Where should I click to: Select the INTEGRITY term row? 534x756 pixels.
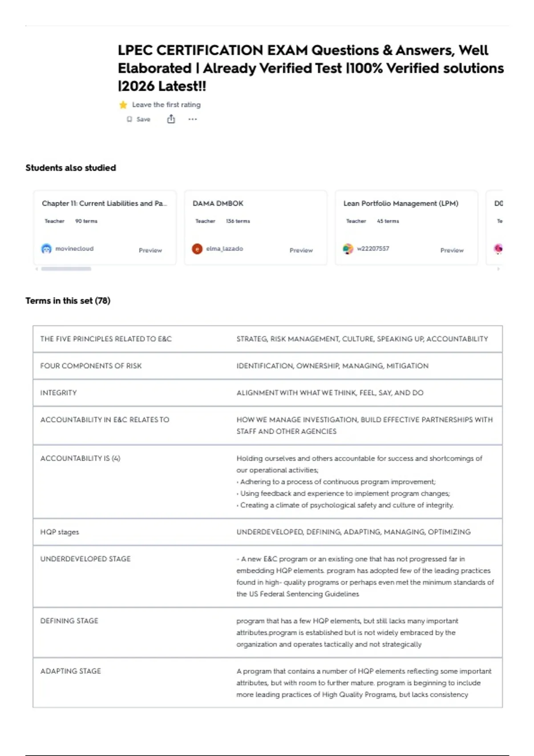pyautogui.click(x=267, y=393)
